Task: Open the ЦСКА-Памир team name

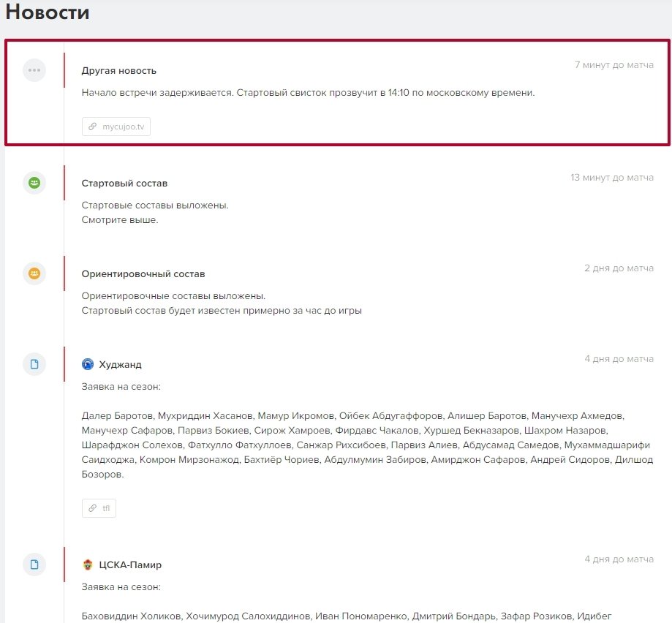Action: pyautogui.click(x=130, y=565)
